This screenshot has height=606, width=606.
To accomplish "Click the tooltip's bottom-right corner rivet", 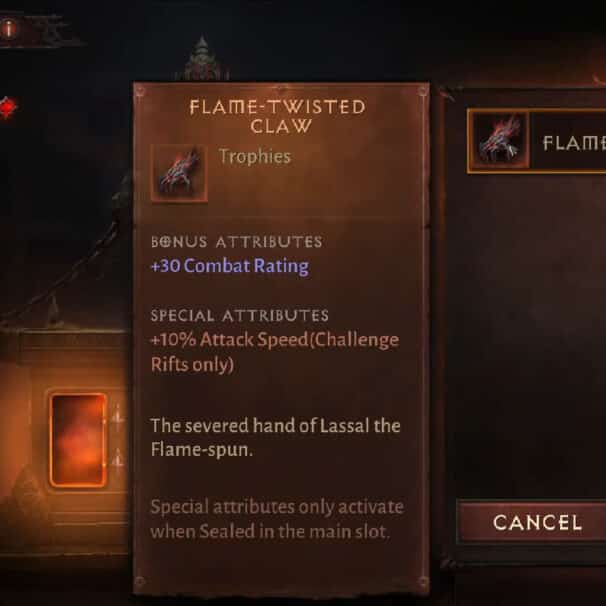I will [x=422, y=581].
